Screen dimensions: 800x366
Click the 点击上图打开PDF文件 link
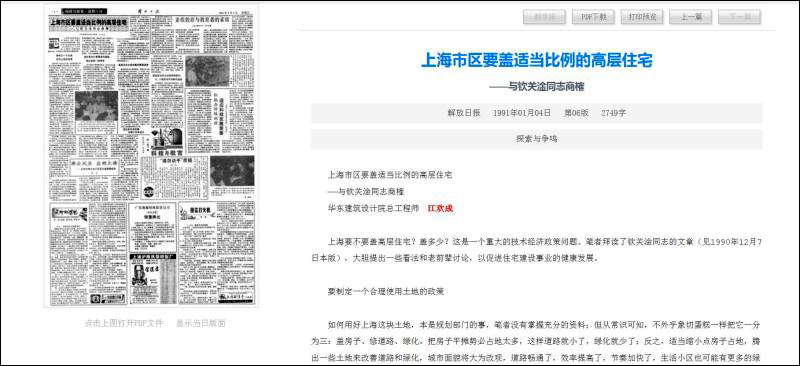coord(123,323)
